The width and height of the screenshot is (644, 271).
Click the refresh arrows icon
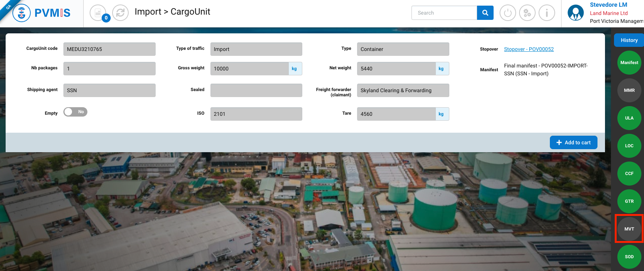[x=120, y=13]
